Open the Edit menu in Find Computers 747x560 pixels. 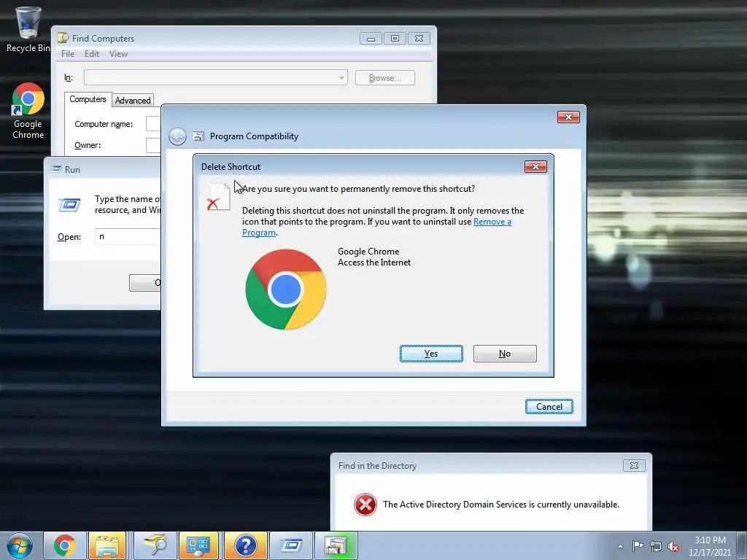point(92,54)
